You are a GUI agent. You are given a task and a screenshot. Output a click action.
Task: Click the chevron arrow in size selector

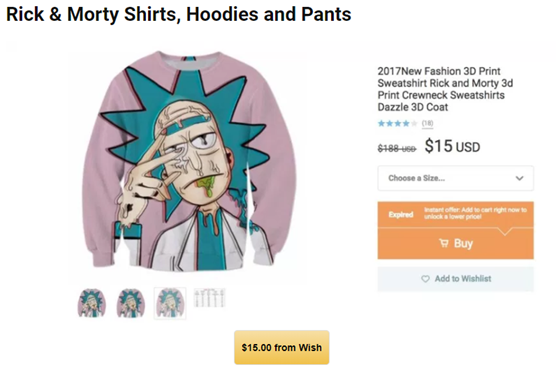pos(520,178)
